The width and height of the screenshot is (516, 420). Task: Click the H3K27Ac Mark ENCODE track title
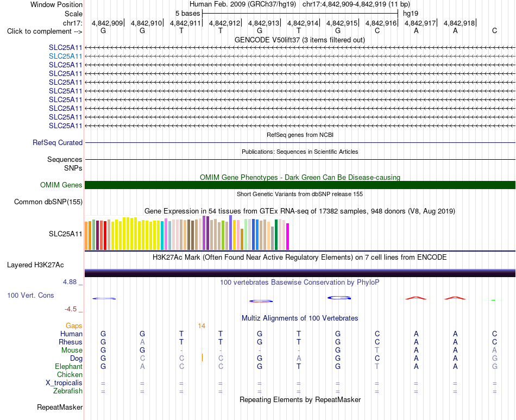click(300, 257)
